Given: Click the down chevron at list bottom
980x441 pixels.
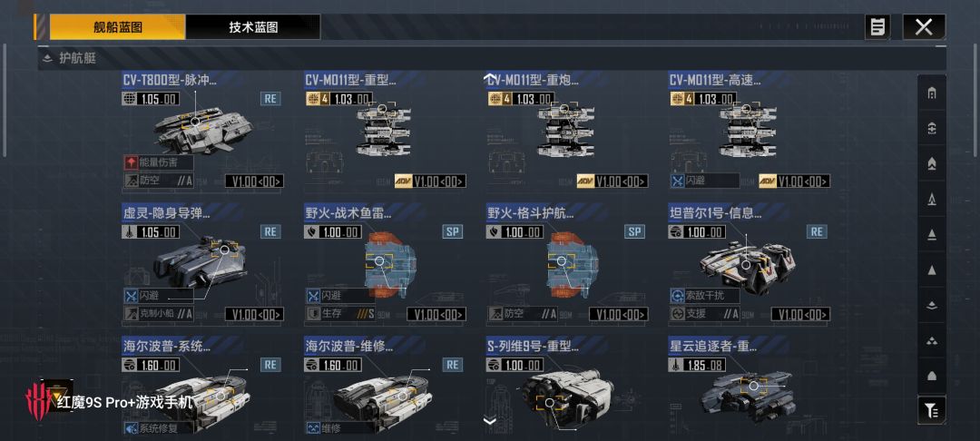Looking at the screenshot, I should [490, 421].
